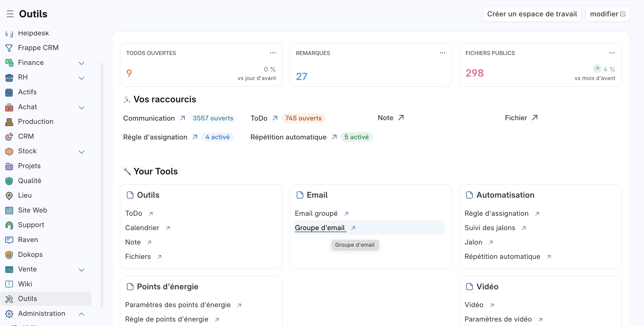
Task: Select the Frappe CRM funnel icon
Action: (9, 48)
